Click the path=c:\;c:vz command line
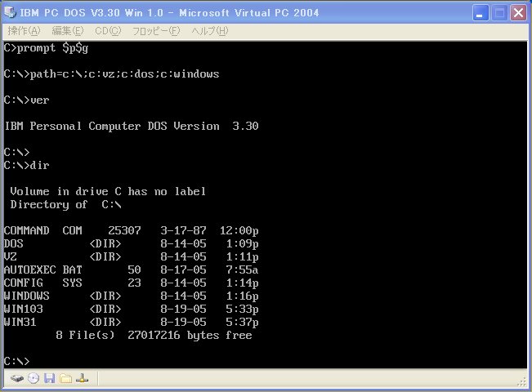The image size is (532, 392). (112, 74)
